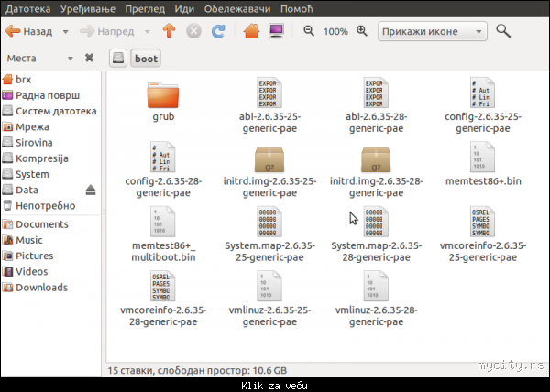Select vmlinuz-2.6.35-25-generic-pae file icon
This screenshot has height=392, width=550.
pyautogui.click(x=269, y=286)
